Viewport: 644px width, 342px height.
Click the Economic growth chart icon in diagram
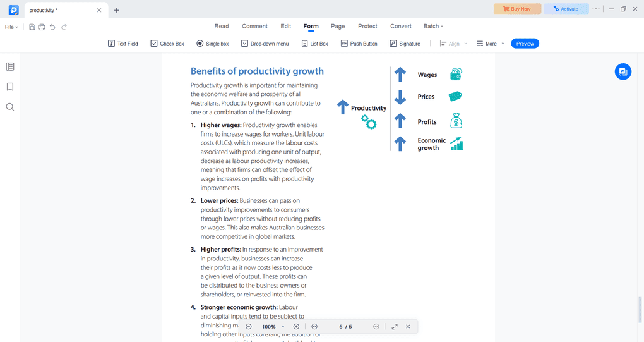point(456,144)
